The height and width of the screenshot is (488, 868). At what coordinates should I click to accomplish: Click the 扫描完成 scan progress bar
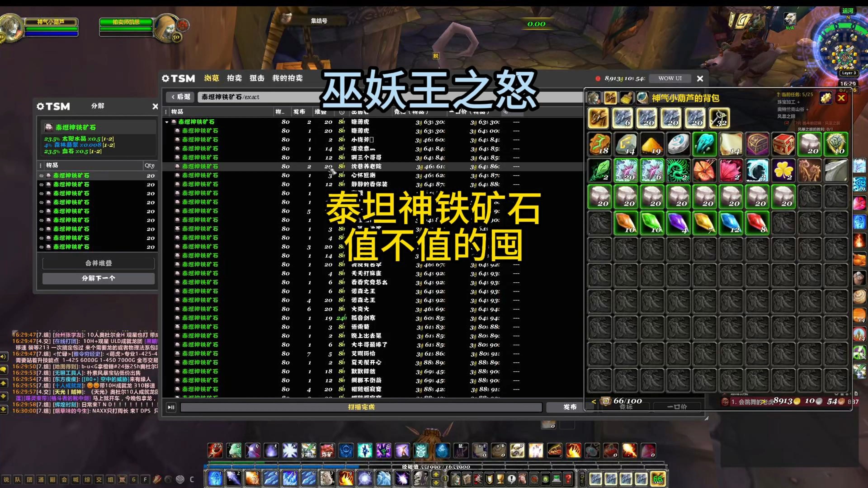pos(361,407)
